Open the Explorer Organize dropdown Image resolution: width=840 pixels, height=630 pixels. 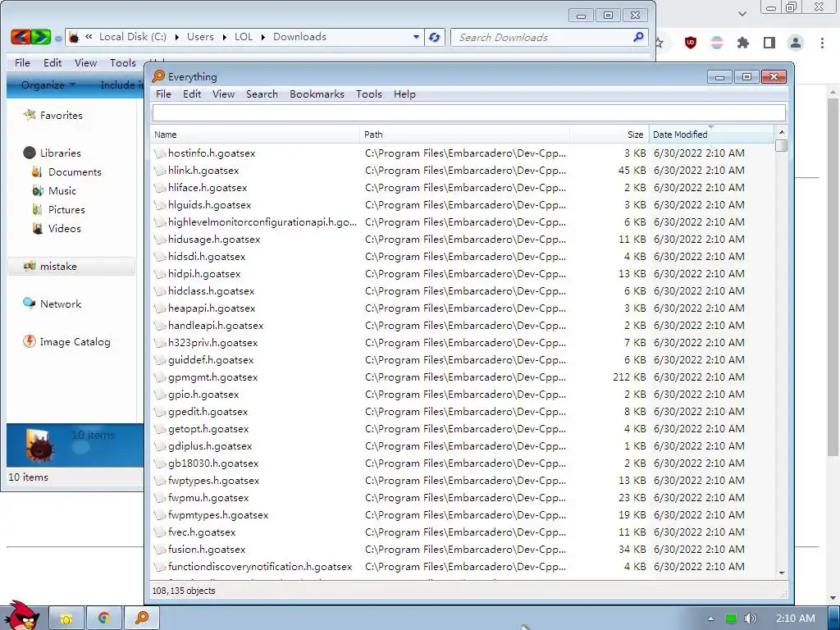(48, 84)
